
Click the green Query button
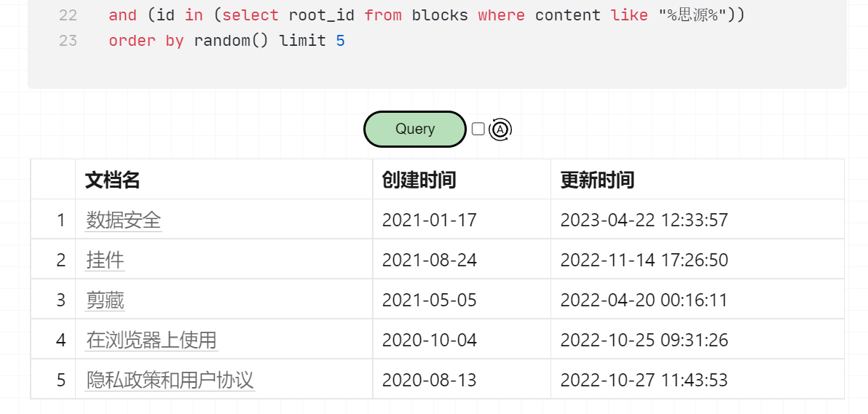pos(414,129)
